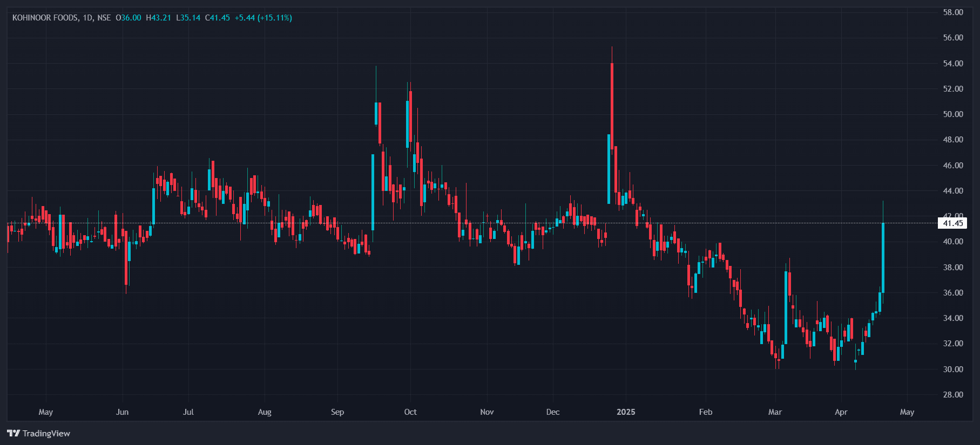Click the Nov label on time axis

click(487, 412)
